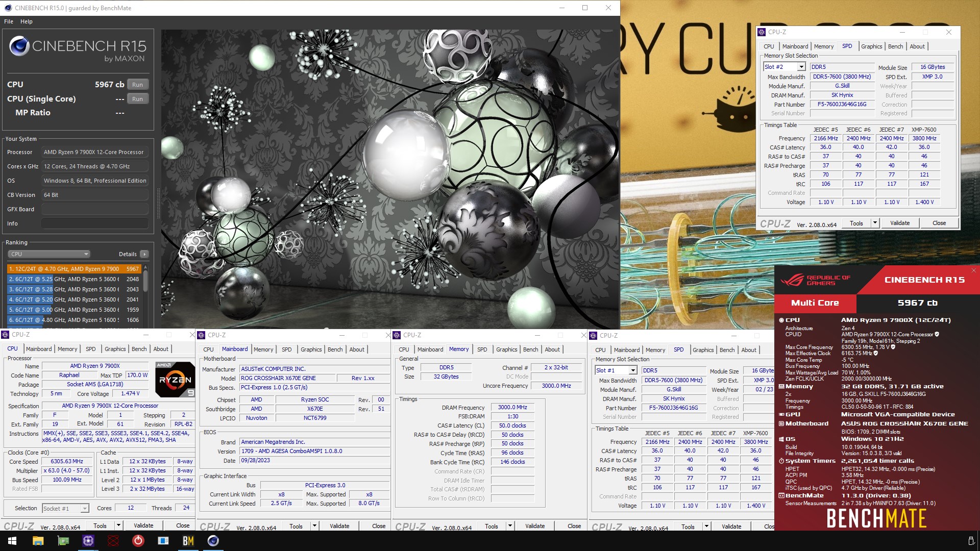Image resolution: width=980 pixels, height=551 pixels.
Task: Open the Windows Start menu
Action: coord(12,541)
